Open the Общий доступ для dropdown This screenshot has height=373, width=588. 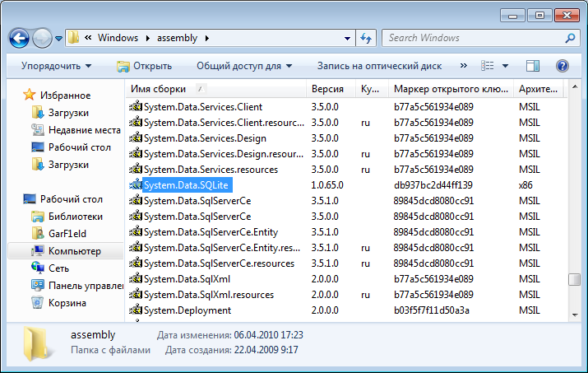[x=244, y=66]
